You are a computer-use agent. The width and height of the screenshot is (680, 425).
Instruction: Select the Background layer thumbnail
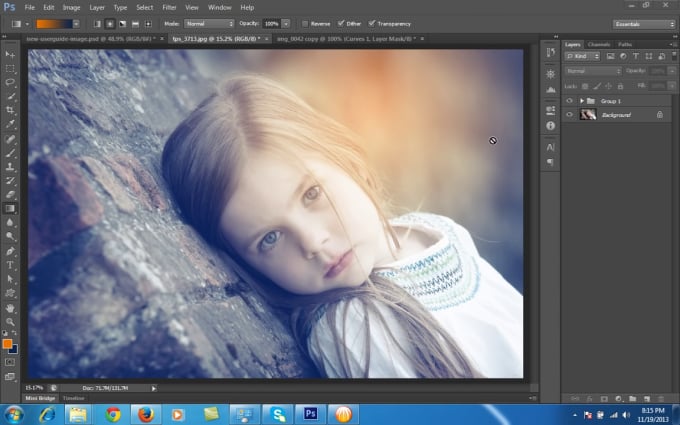(x=588, y=114)
